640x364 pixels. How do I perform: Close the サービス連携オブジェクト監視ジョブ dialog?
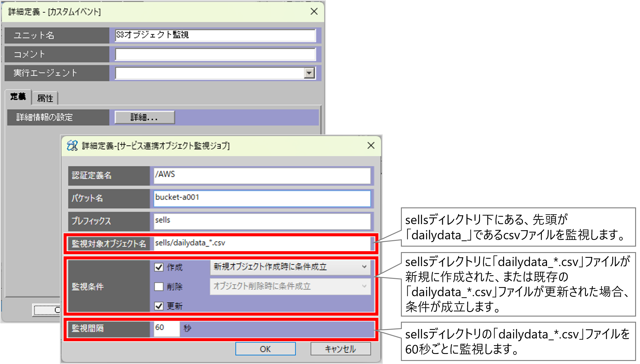371,145
